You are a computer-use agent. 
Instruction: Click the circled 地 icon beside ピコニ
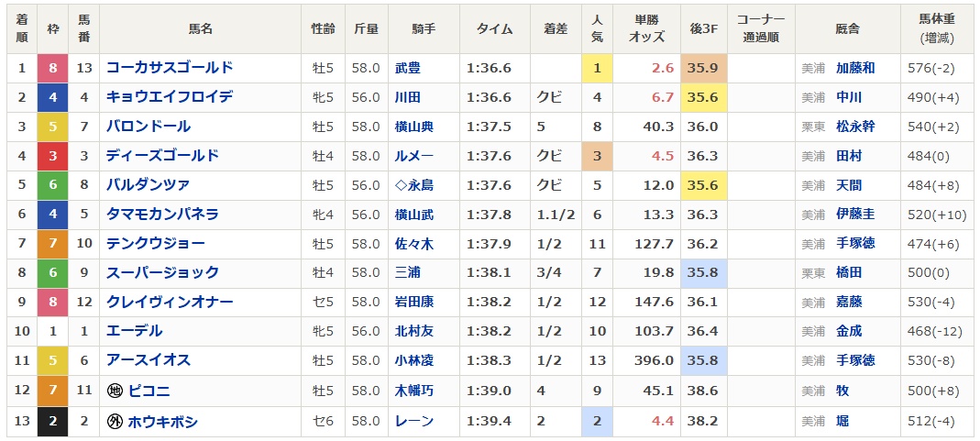tap(116, 391)
